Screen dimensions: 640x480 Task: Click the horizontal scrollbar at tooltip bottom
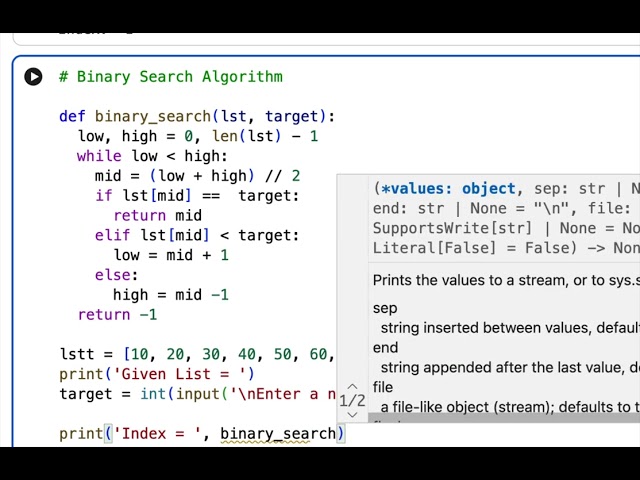click(504, 418)
